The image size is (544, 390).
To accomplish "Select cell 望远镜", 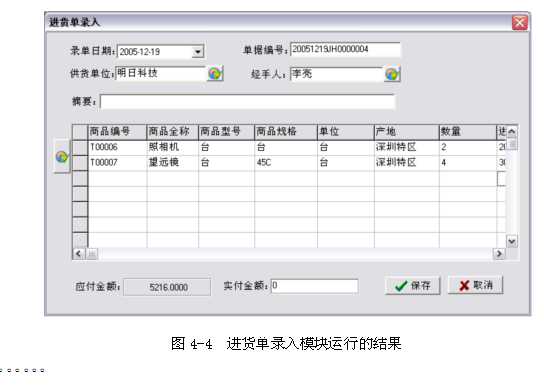I will tap(173, 163).
